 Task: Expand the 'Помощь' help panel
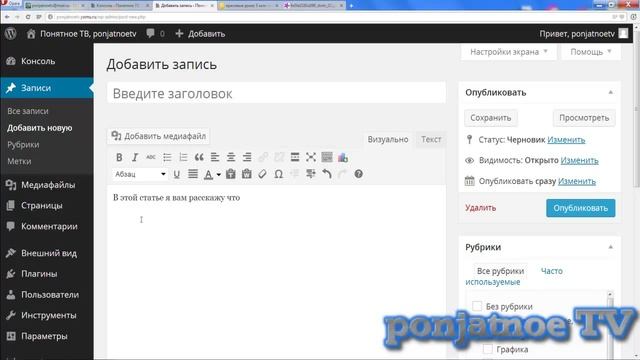(591, 52)
